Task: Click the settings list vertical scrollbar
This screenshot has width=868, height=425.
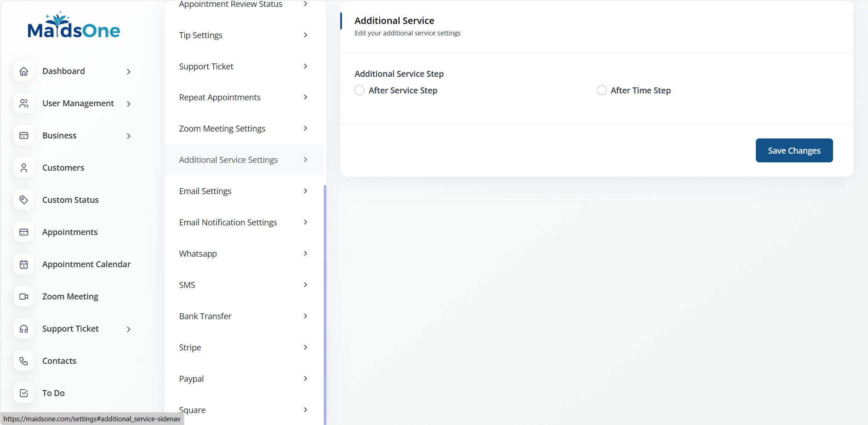Action: tap(325, 299)
